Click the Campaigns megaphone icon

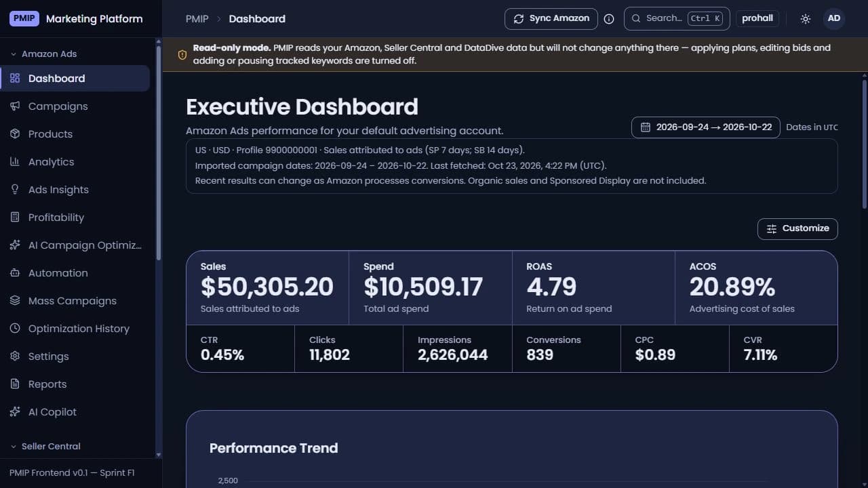click(x=15, y=106)
